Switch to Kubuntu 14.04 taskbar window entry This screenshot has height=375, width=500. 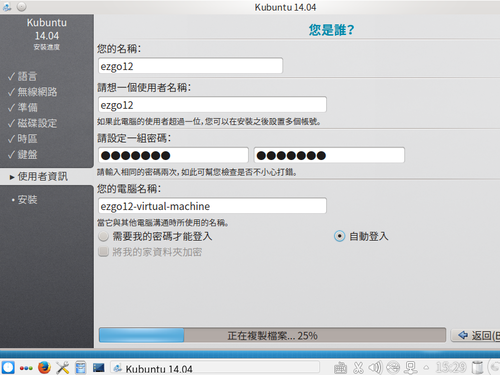(x=215, y=368)
